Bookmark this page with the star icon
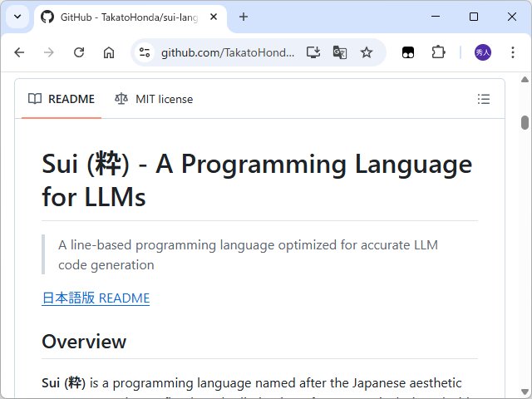 click(367, 52)
